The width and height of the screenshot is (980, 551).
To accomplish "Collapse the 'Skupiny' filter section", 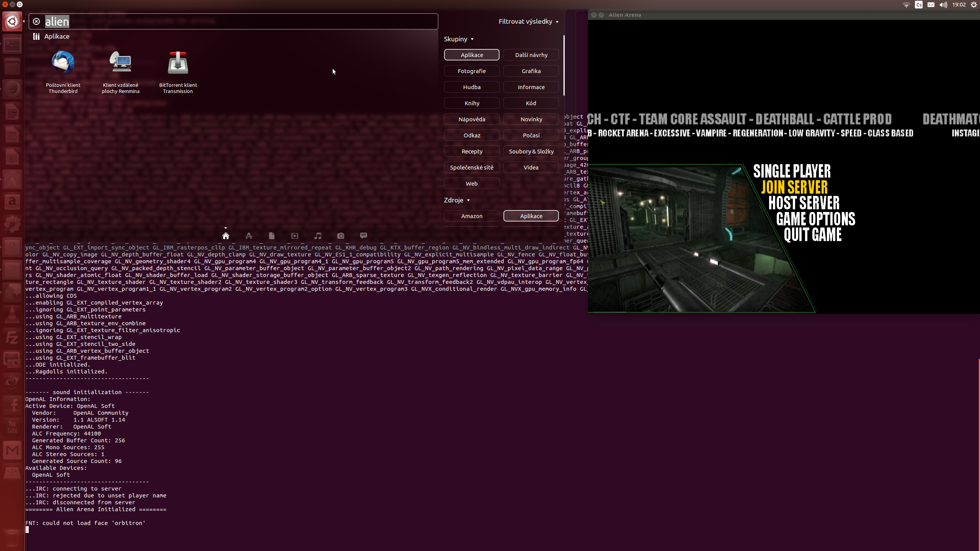I will (x=459, y=39).
